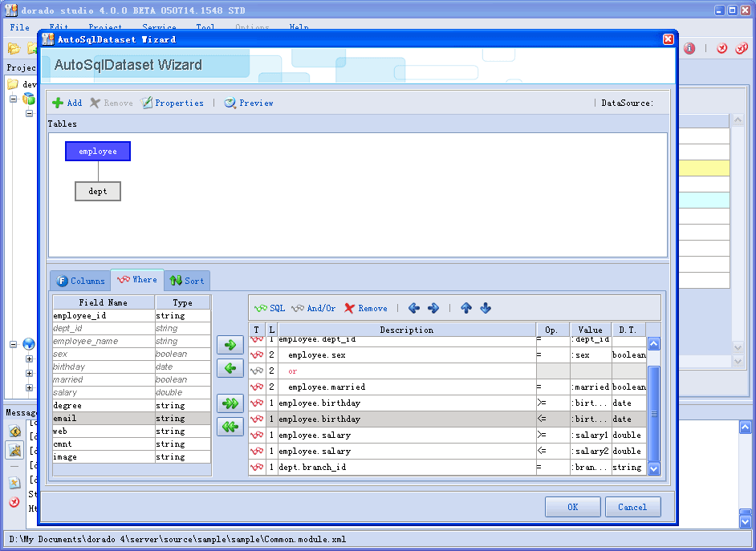
Task: Select the dept table box
Action: 98,191
